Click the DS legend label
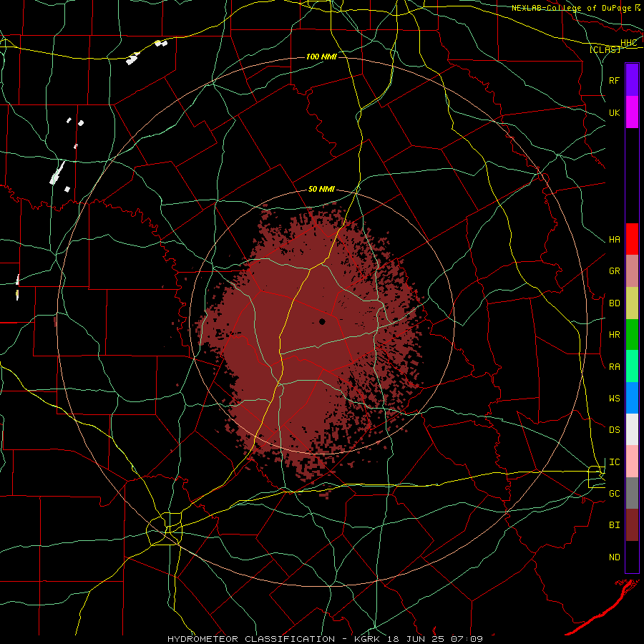The image size is (644, 644). coord(615,429)
